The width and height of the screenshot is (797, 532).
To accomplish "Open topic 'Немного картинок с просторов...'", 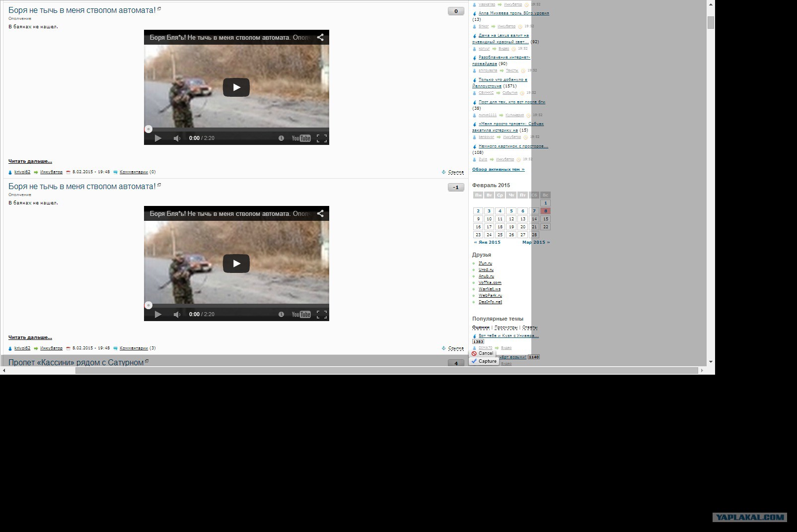I will 513,146.
